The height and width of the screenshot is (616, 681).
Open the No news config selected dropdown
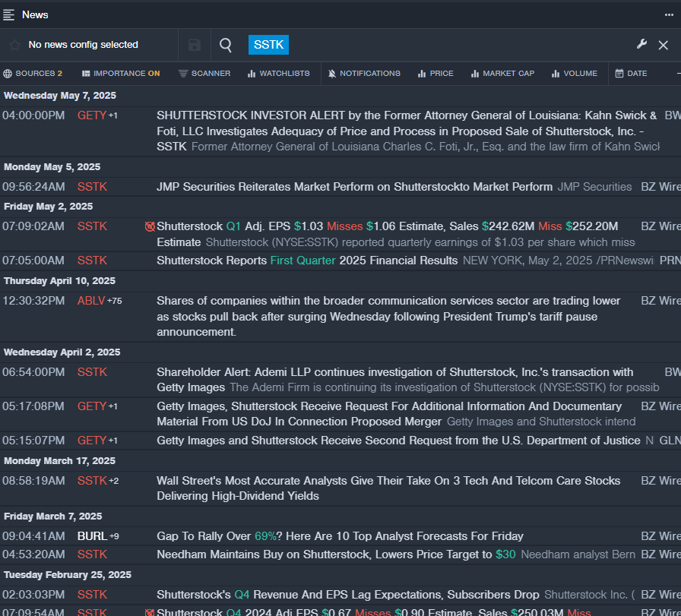(x=84, y=45)
